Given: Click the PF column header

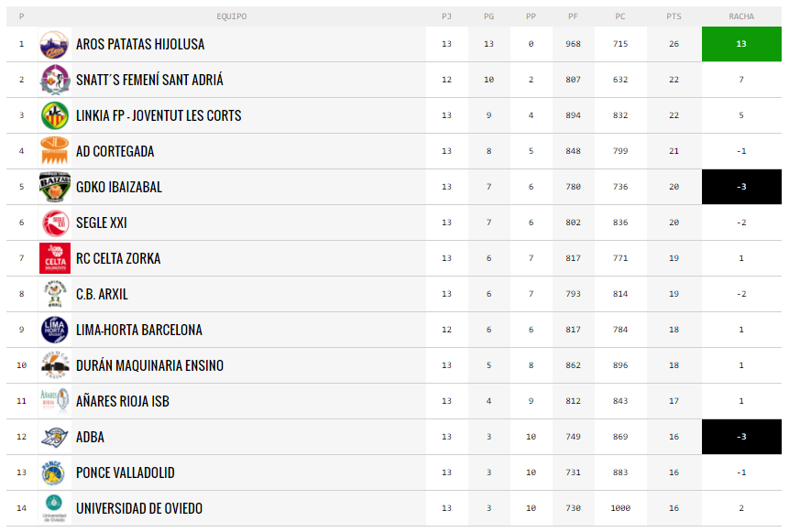Looking at the screenshot, I should (x=573, y=16).
